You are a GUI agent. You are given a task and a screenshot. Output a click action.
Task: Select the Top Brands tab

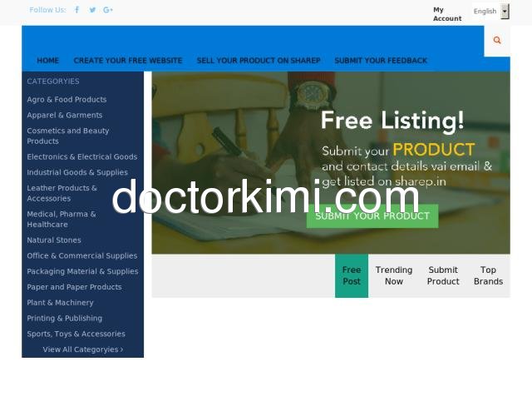pos(488,275)
